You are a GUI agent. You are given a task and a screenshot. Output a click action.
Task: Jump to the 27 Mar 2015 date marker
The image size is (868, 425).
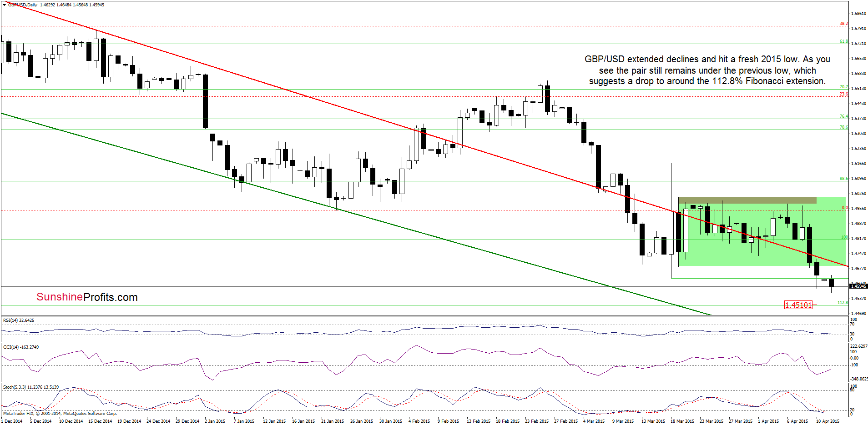coord(741,421)
